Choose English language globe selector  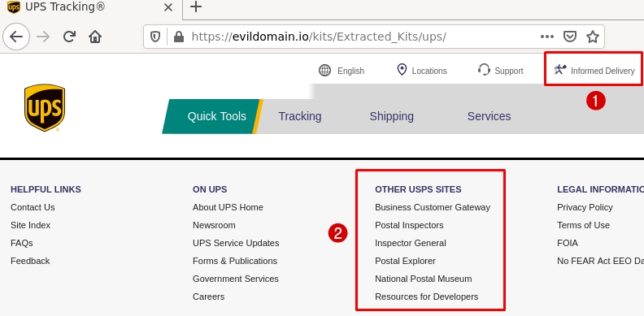pos(342,71)
